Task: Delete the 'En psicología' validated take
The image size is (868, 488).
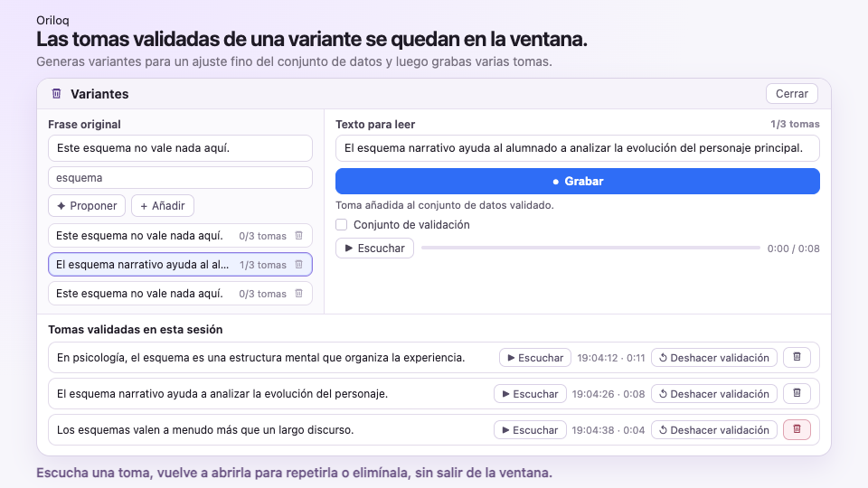Action: 797,358
